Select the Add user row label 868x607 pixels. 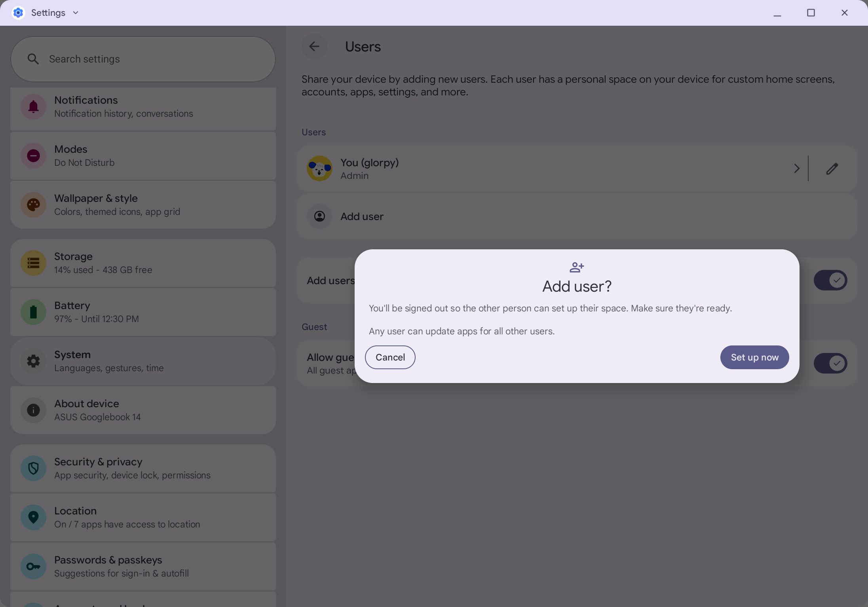362,216
